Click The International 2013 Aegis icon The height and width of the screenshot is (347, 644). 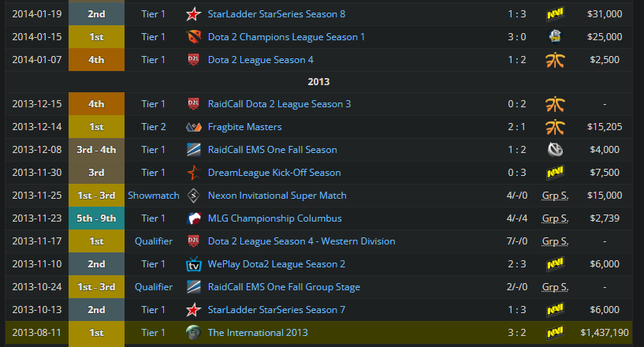coord(193,333)
